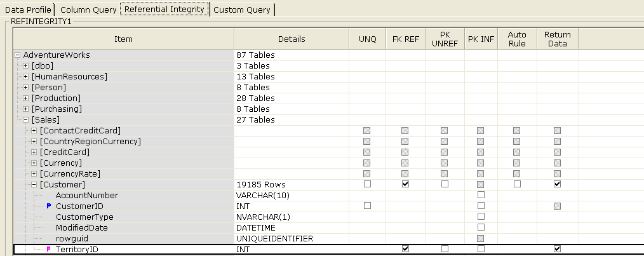Click the FK REF column header

point(405,39)
